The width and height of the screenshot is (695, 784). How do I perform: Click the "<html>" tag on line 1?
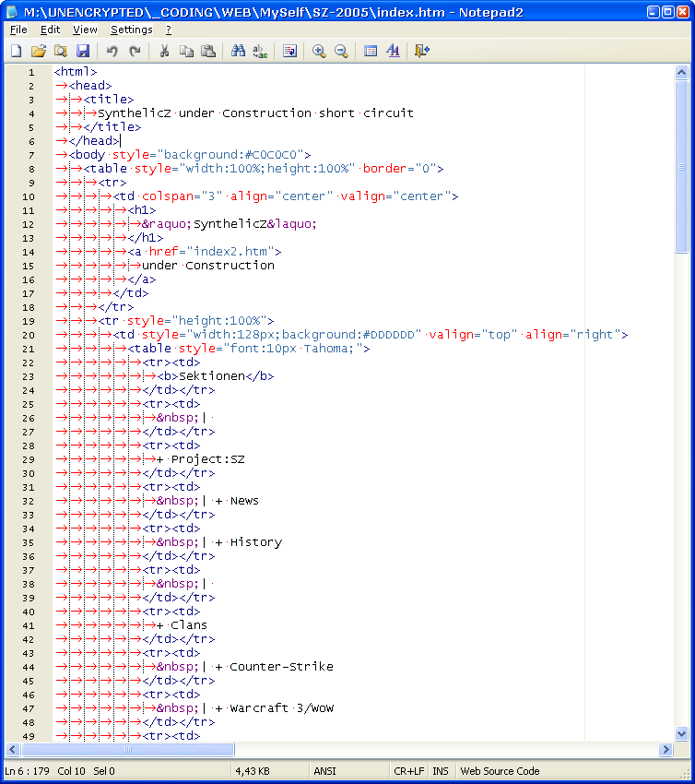76,72
